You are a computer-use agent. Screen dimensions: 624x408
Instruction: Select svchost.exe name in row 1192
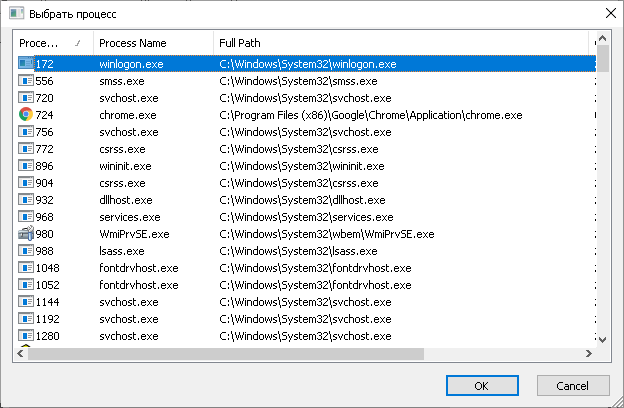click(x=129, y=319)
